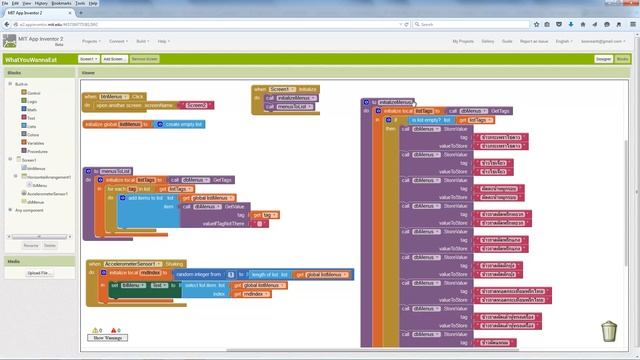Expand the Any component tree node
This screenshot has height=360, width=640.
(10, 210)
